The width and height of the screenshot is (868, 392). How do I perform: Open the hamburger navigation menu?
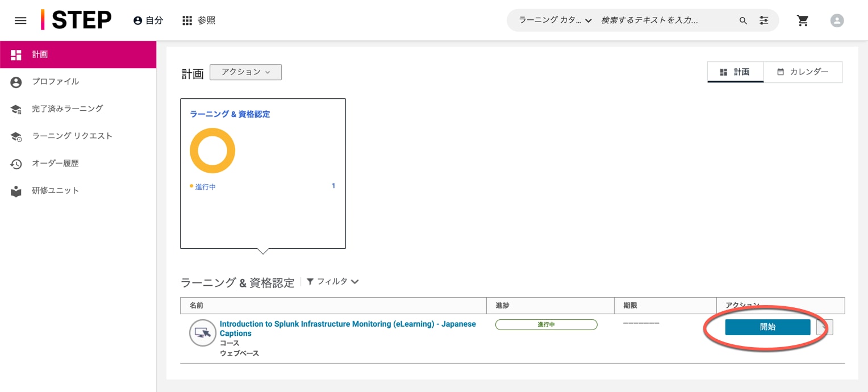click(x=20, y=20)
